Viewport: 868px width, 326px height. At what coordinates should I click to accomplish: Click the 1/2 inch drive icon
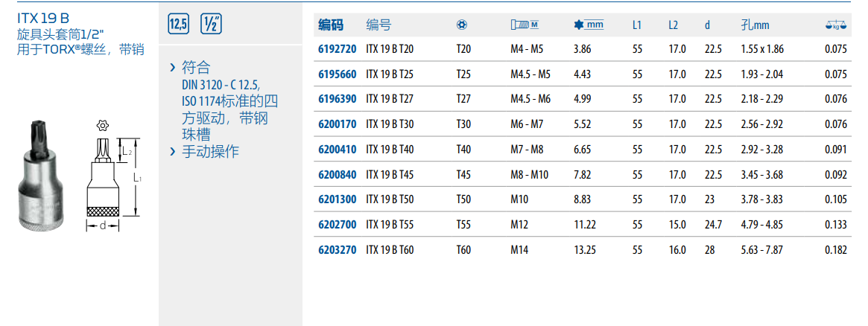209,24
